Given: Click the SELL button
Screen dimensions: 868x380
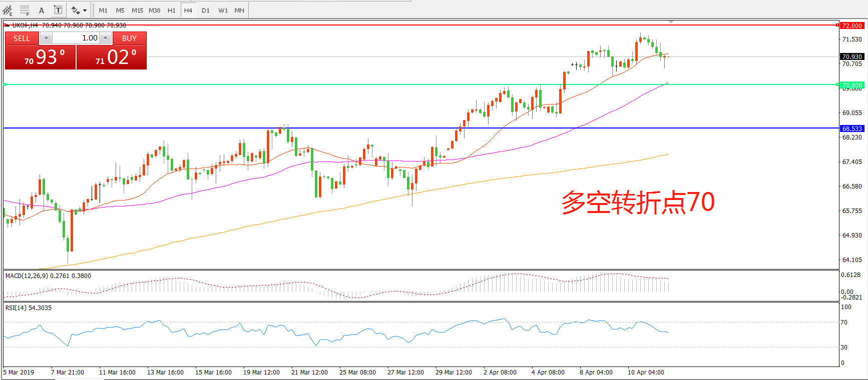Looking at the screenshot, I should click(x=22, y=38).
